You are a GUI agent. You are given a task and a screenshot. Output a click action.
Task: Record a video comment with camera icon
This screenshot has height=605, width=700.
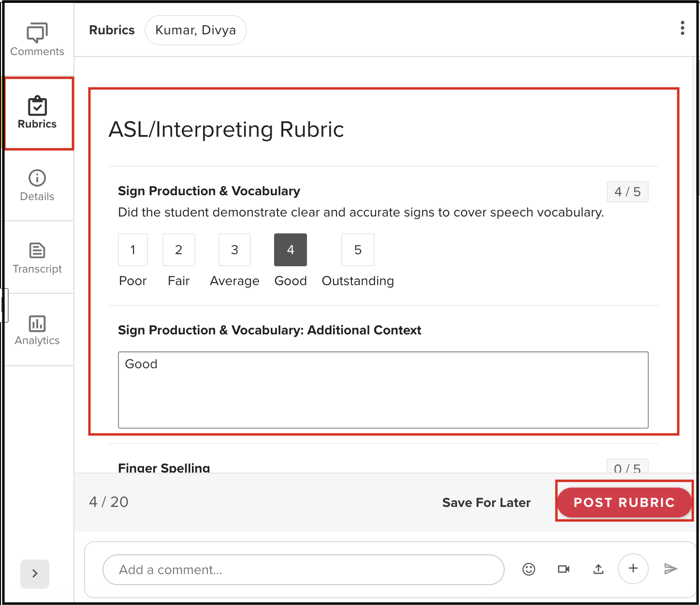point(564,569)
